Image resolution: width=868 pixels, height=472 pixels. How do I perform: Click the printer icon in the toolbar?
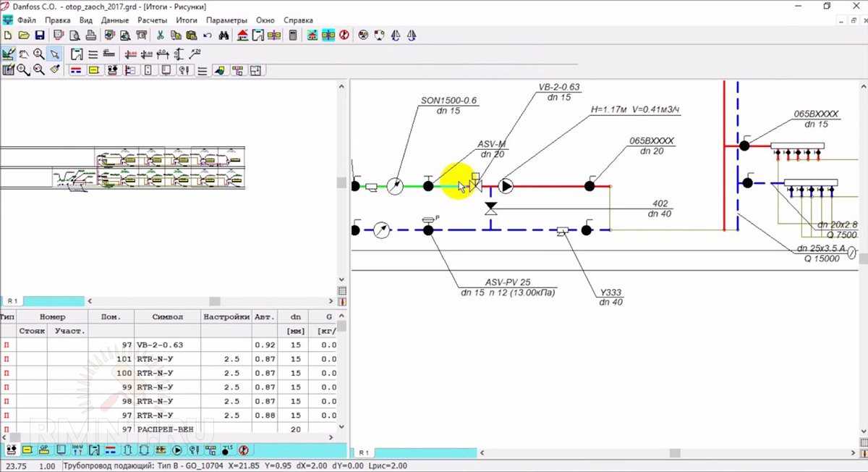coord(91,35)
